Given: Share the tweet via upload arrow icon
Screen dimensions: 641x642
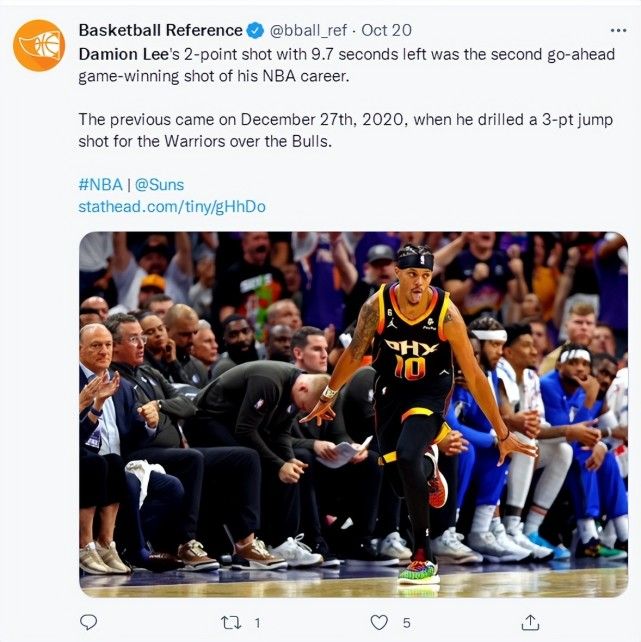Looking at the screenshot, I should 530,622.
